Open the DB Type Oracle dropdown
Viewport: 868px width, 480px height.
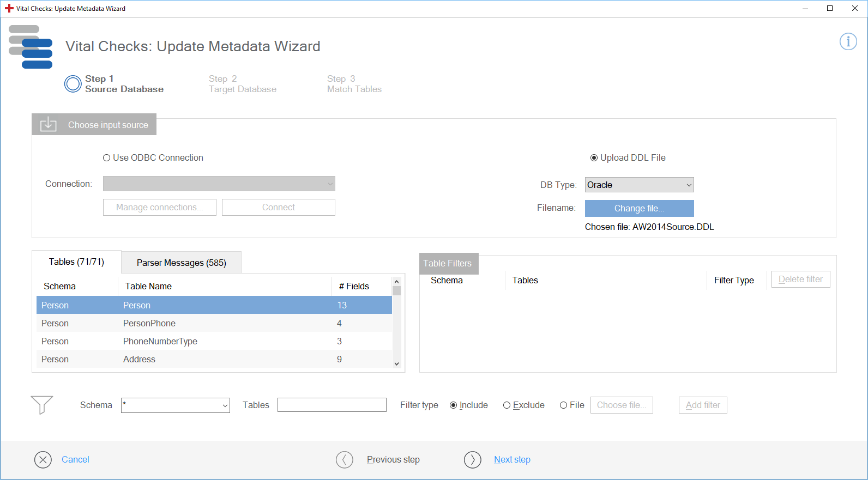639,185
